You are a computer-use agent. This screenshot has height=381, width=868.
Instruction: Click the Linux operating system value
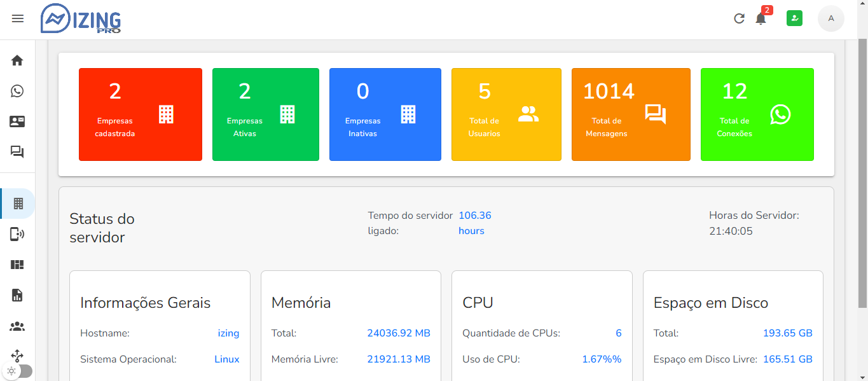coord(227,359)
